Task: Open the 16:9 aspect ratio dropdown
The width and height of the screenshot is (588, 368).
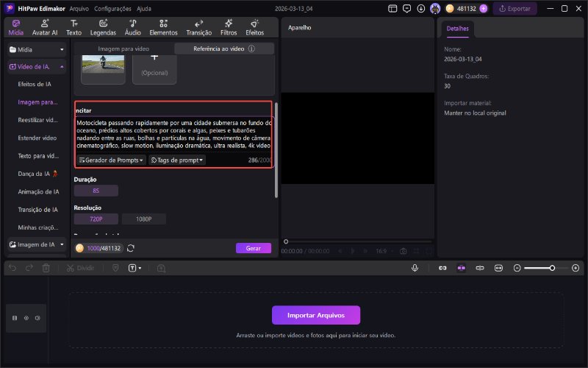Action: 384,251
